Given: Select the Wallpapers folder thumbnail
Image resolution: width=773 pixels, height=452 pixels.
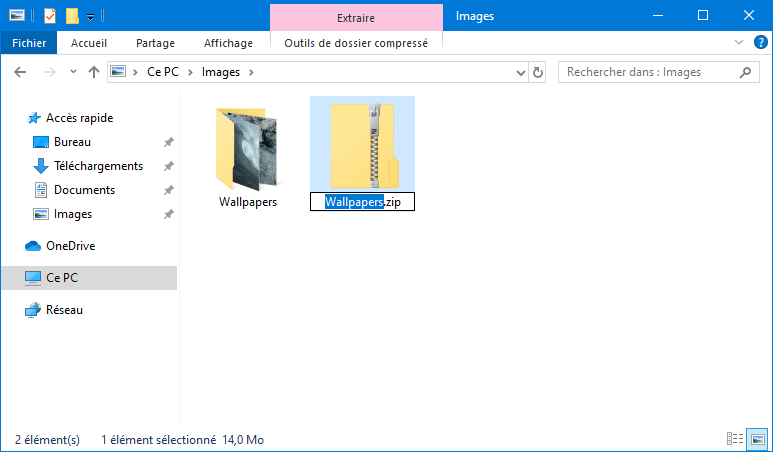Looking at the screenshot, I should coord(247,149).
